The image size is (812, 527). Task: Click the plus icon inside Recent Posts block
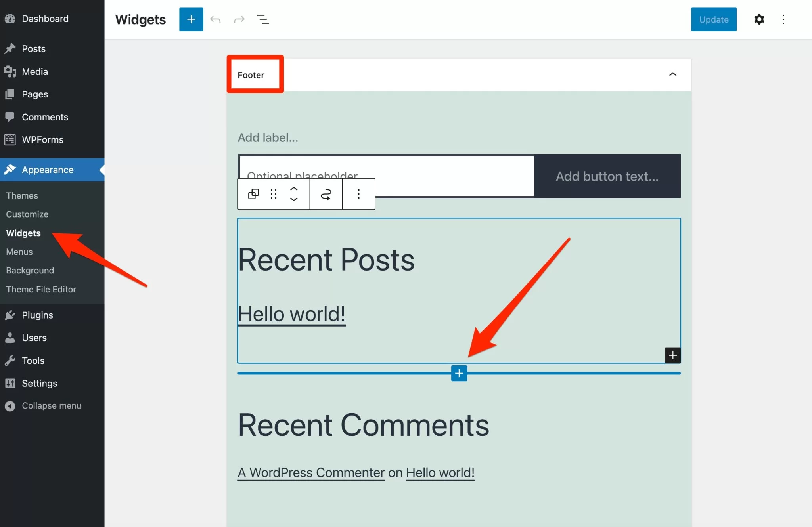672,355
